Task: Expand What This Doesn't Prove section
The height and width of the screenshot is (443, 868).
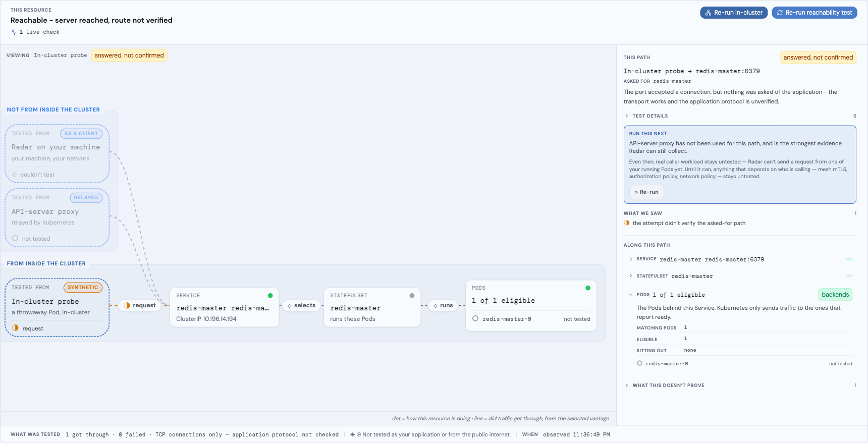Action: click(740, 385)
